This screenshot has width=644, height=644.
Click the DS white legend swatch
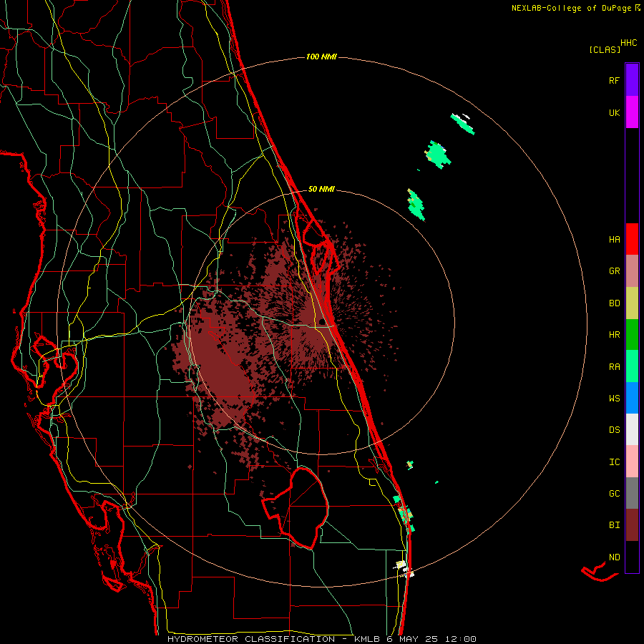click(632, 429)
